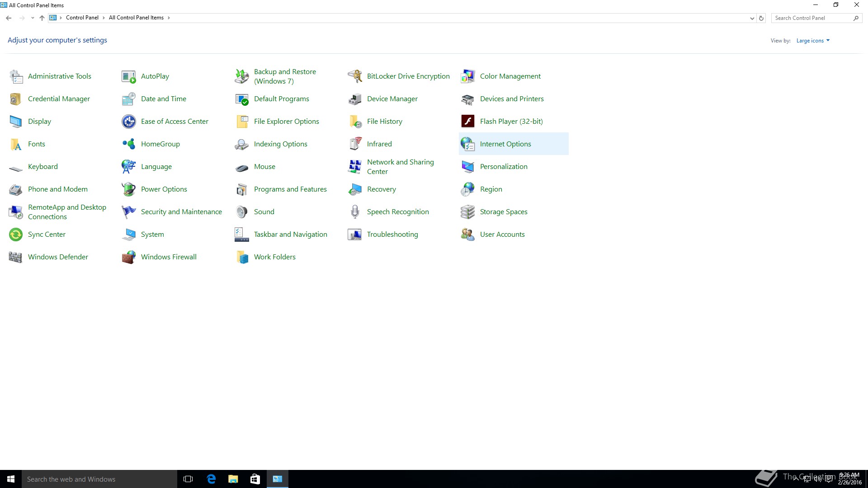Launch the Color Management icon
The width and height of the screenshot is (868, 488).
tap(468, 76)
